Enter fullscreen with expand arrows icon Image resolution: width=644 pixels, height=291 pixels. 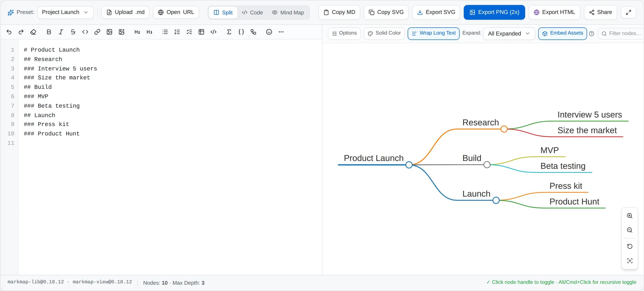[628, 12]
